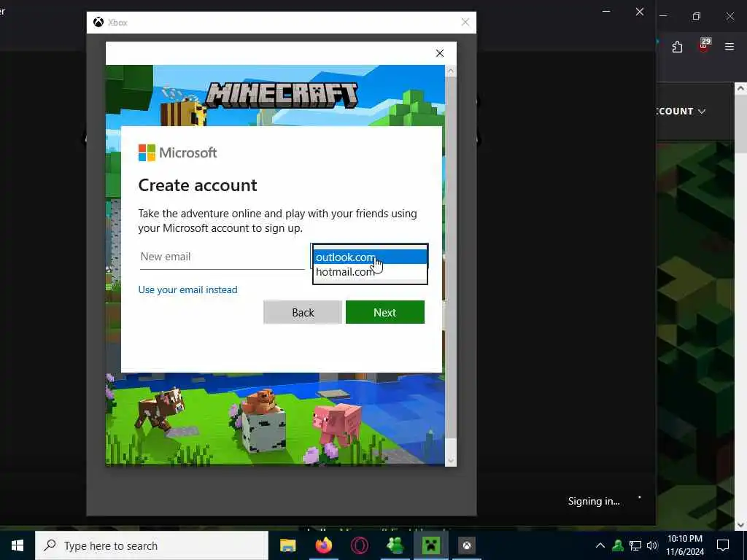The height and width of the screenshot is (560, 747).
Task: Open the green people app on taskbar
Action: [395, 545]
